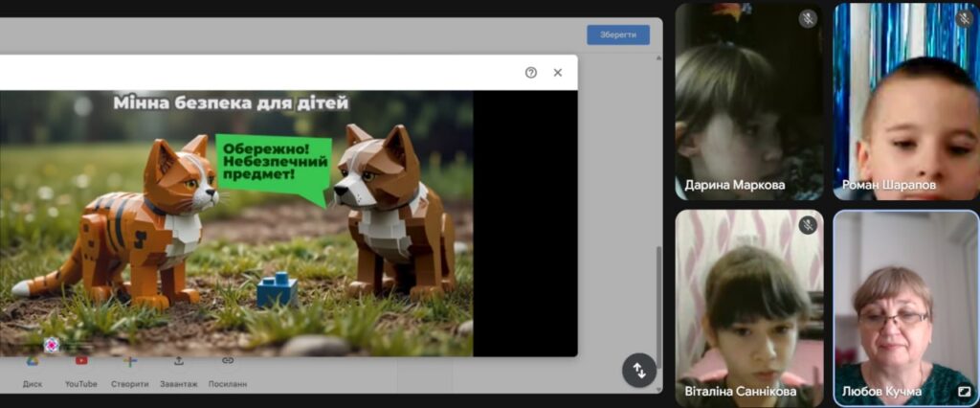Open the Диск source icon
The width and height of the screenshot is (980, 408).
[33, 361]
